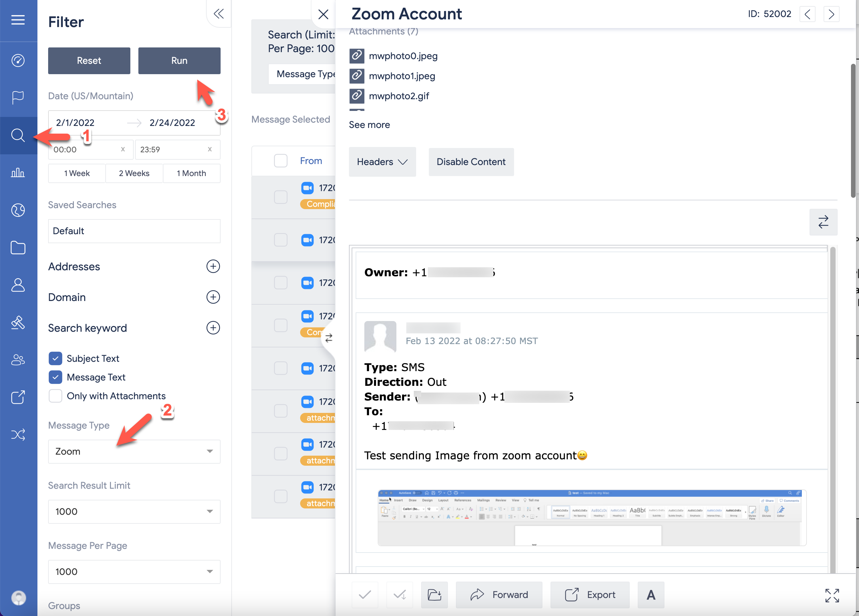Open attachment link icon for mwphoto2.gif
Viewport: 859px width, 616px height.
click(356, 96)
